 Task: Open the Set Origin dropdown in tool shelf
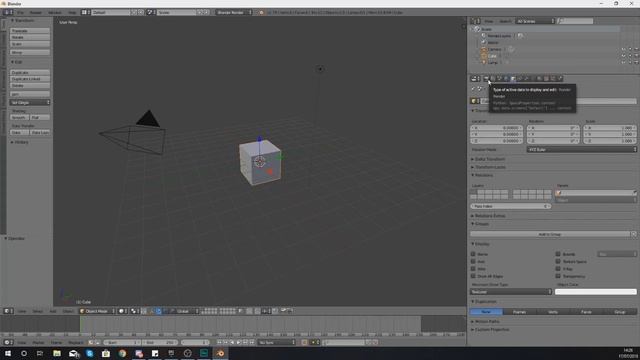(x=30, y=102)
